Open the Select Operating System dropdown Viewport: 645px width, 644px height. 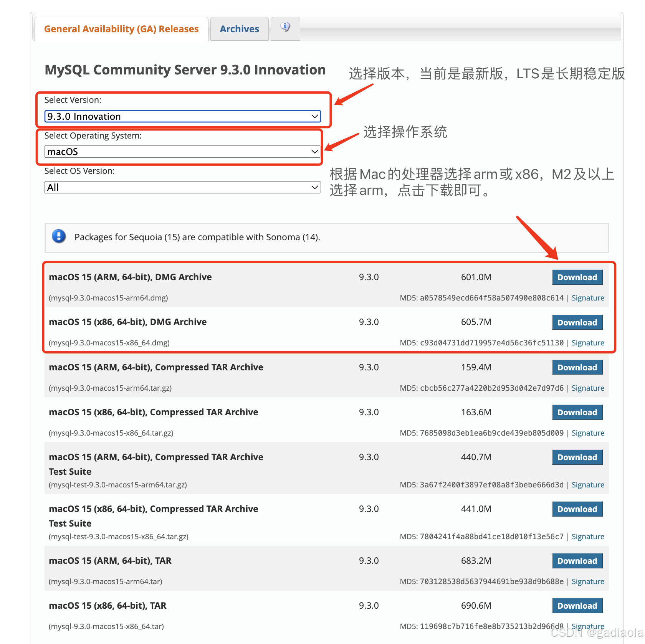pos(182,152)
